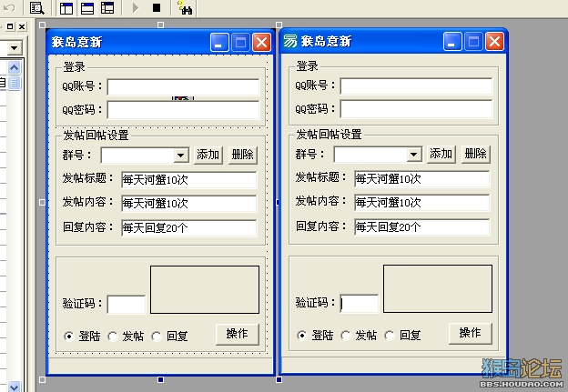568x392 pixels.
Task: Close the running 猴岛意新 window
Action: point(494,42)
